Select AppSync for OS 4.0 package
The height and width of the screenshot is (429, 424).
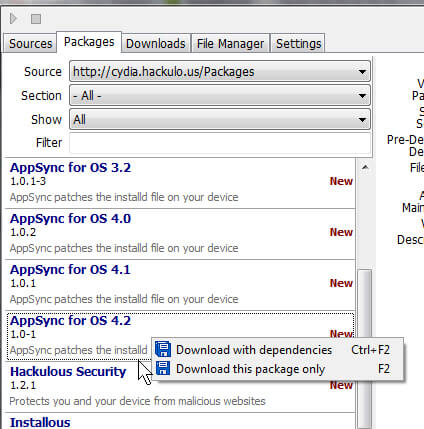pos(180,234)
